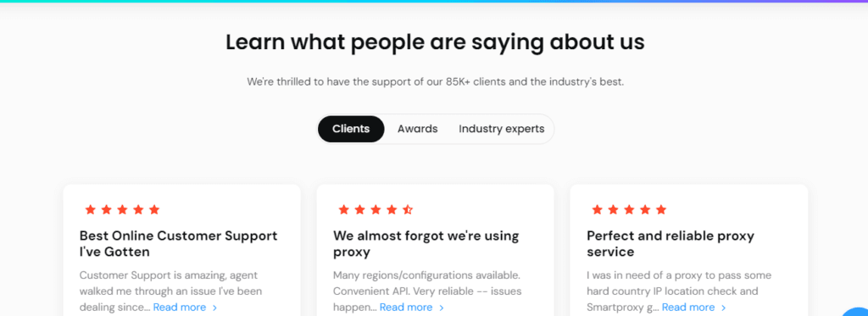
Task: Click fifth star of Perfect and reliable review
Action: point(661,210)
